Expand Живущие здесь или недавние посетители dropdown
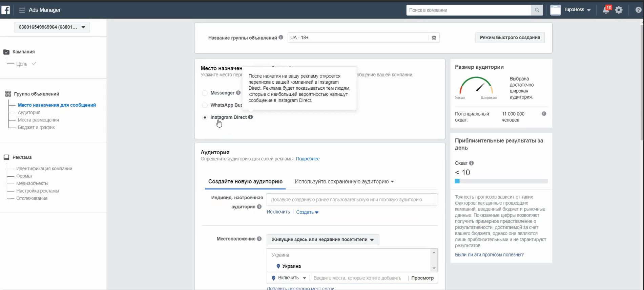 point(323,240)
